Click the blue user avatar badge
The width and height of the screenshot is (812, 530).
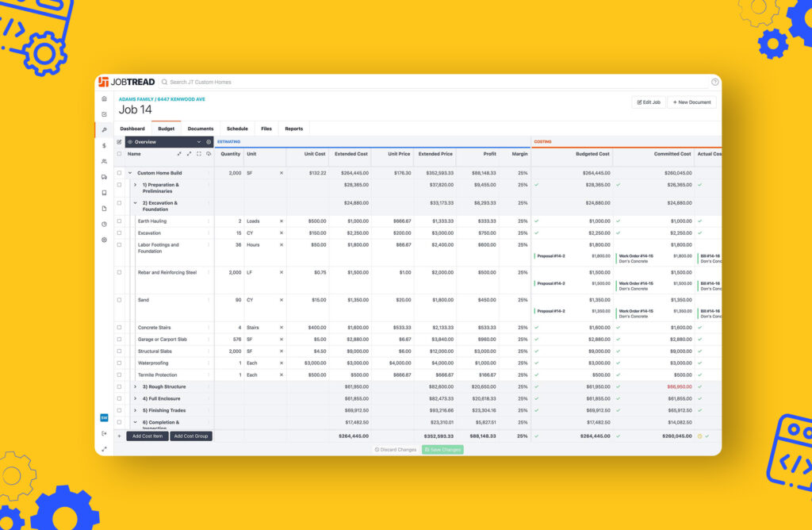click(104, 417)
